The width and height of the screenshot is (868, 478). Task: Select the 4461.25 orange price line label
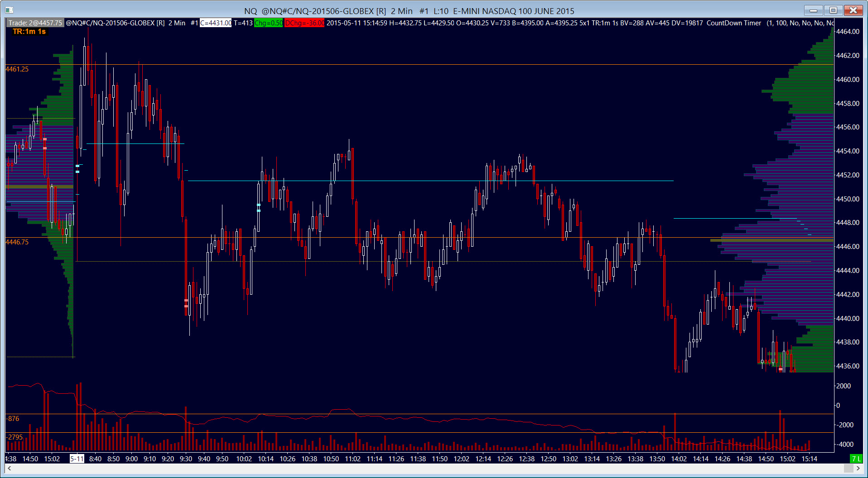(17, 69)
